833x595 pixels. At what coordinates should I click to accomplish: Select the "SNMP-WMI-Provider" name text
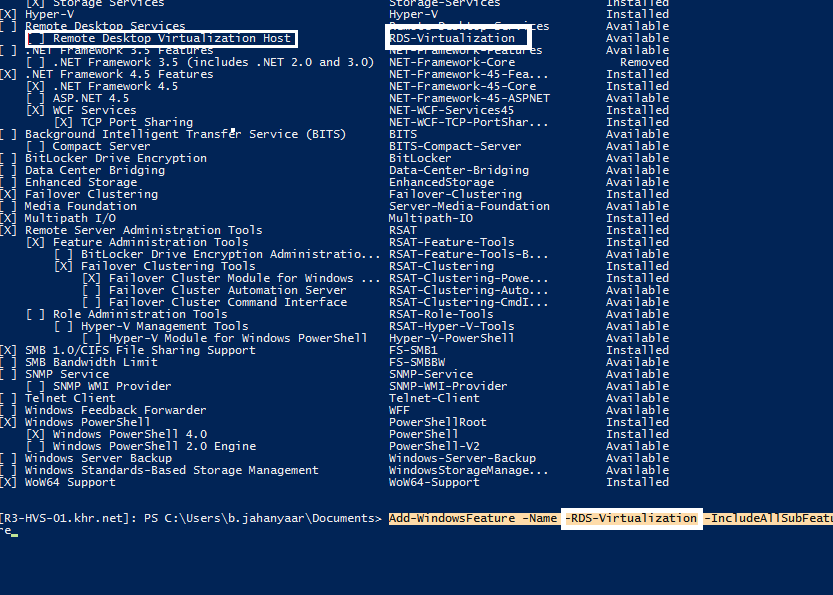pos(448,386)
